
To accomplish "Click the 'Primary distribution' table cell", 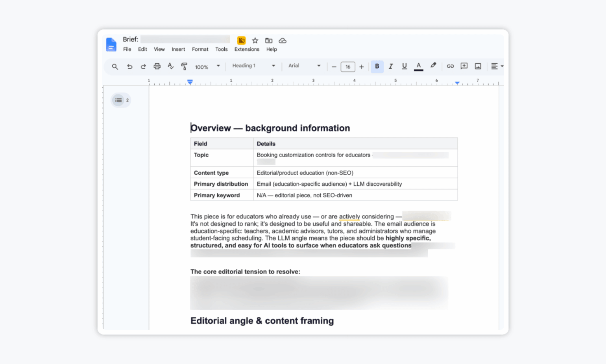I will pos(222,184).
